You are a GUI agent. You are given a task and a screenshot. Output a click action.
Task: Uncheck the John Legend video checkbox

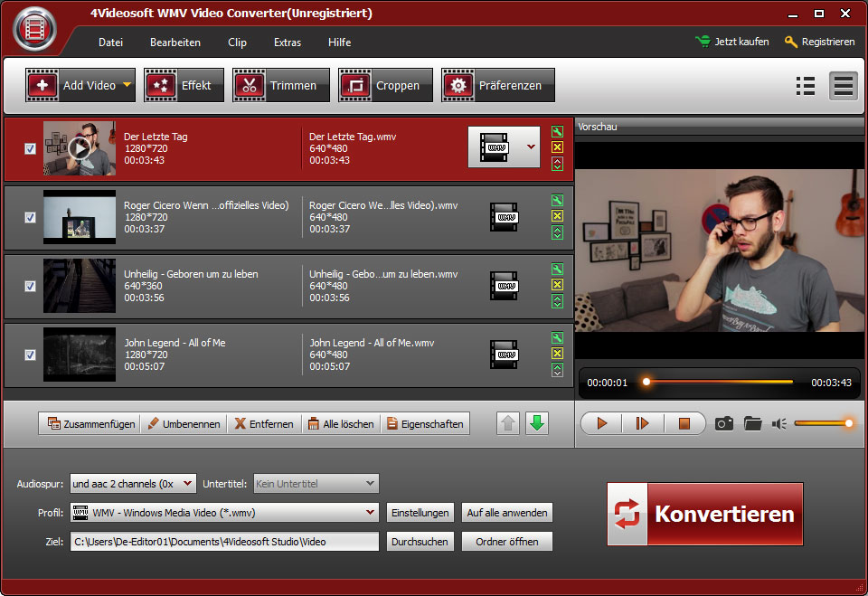[x=31, y=355]
